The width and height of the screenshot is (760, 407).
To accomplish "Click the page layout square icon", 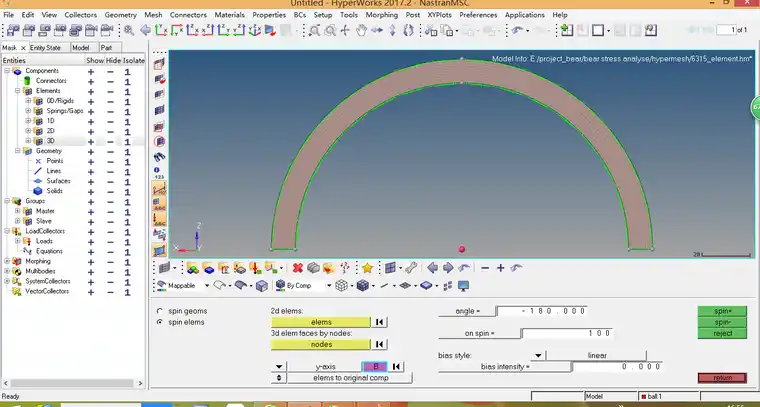I will (x=598, y=31).
